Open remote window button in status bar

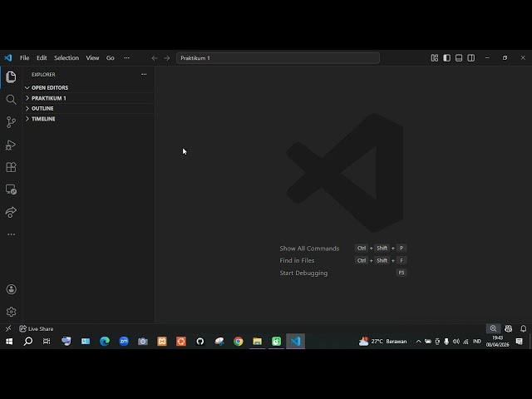(8, 328)
